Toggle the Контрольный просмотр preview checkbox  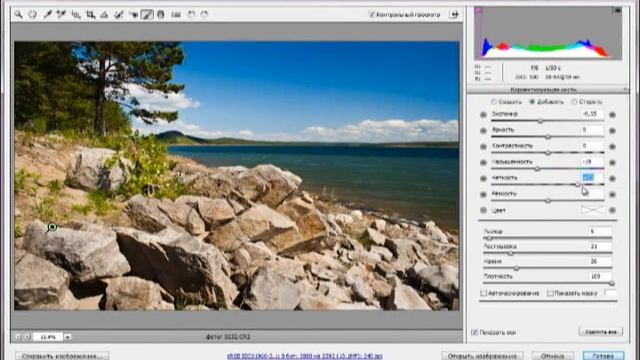[x=371, y=15]
